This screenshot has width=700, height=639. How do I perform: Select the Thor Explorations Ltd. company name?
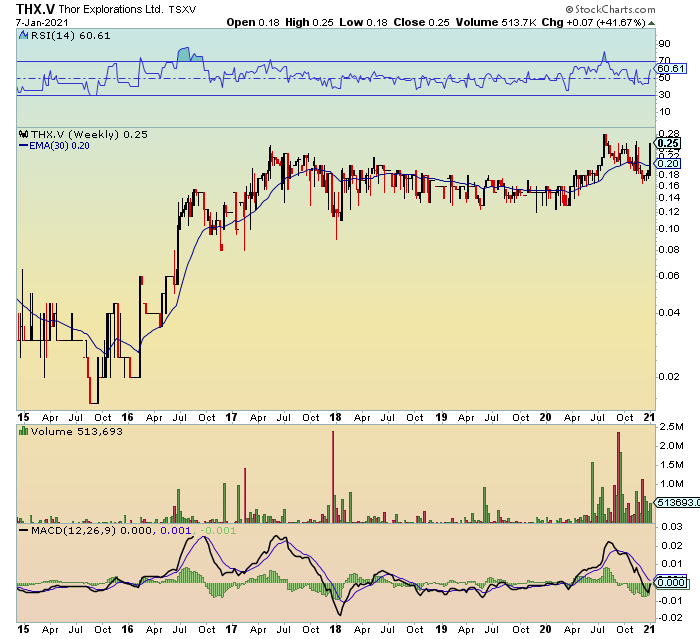point(112,9)
